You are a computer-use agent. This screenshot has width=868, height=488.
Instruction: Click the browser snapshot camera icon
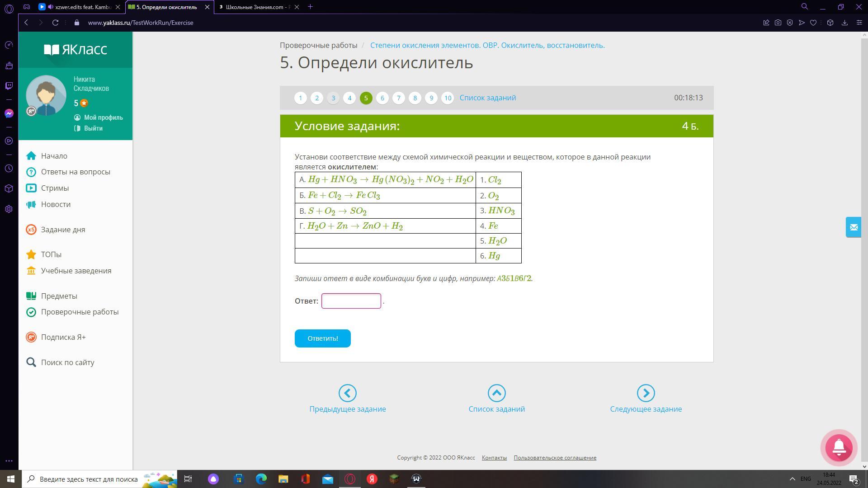pyautogui.click(x=778, y=23)
